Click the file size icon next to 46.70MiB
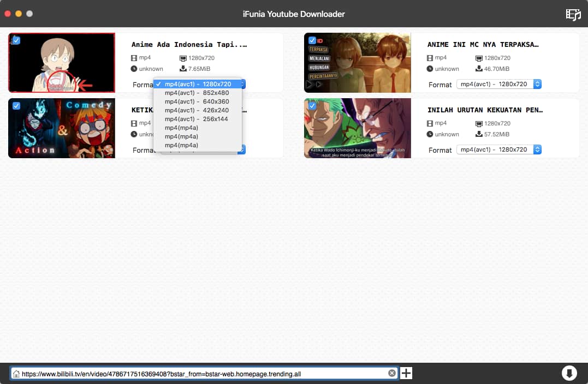Image resolution: width=588 pixels, height=384 pixels. (x=479, y=69)
